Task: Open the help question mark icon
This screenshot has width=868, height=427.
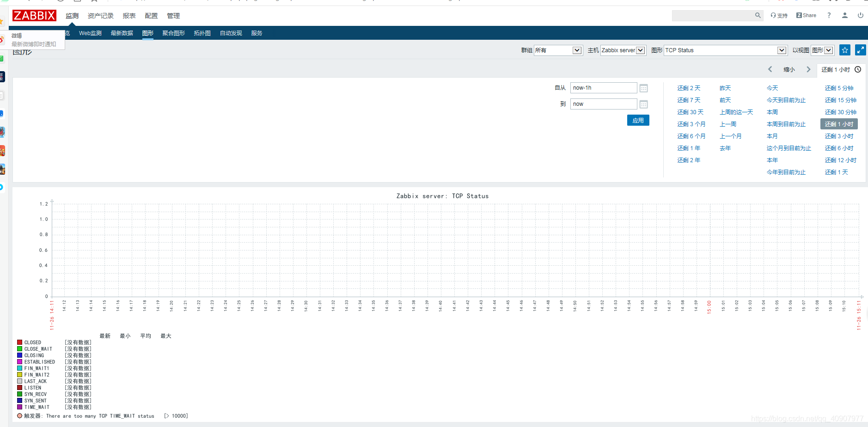Action: tap(829, 15)
